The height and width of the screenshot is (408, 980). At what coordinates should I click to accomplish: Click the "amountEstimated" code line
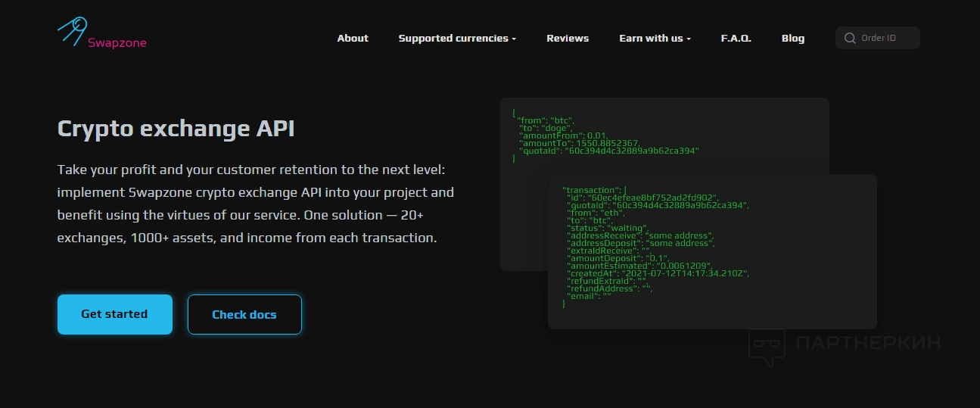(639, 266)
